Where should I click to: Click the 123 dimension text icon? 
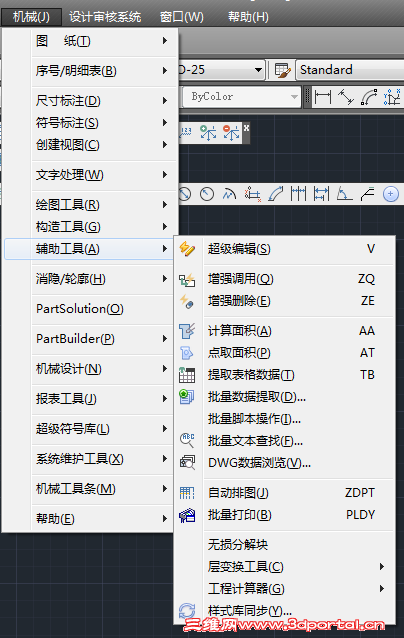pyautogui.click(x=186, y=133)
